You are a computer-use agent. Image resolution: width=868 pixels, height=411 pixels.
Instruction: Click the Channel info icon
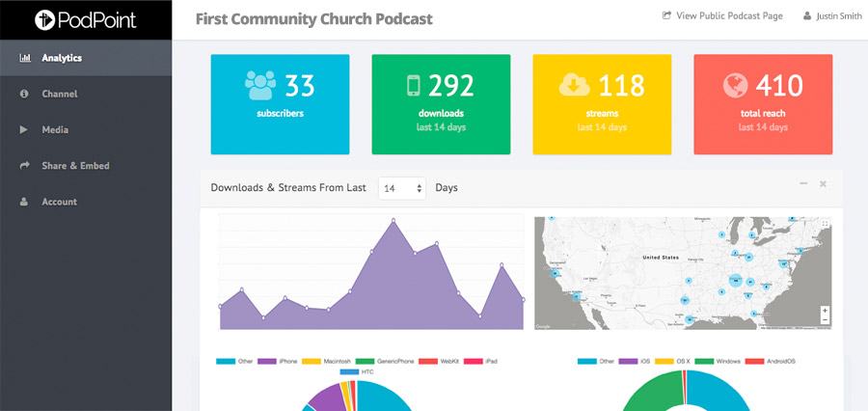[24, 94]
